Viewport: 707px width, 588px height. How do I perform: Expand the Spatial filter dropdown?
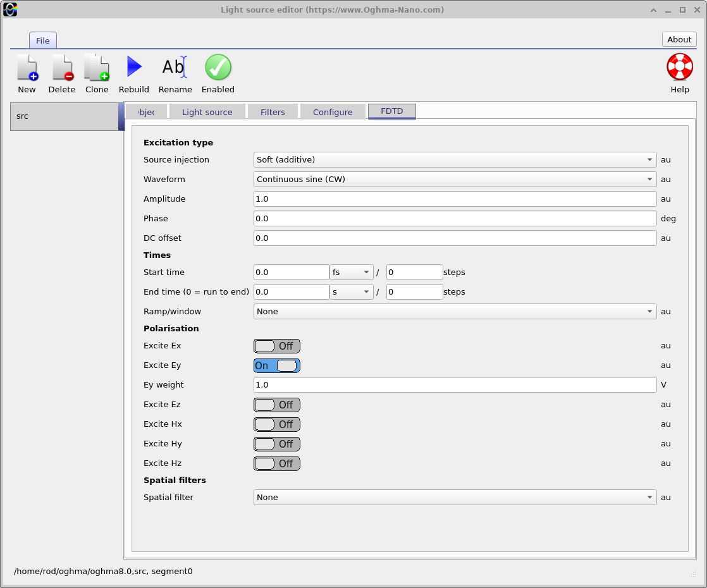click(455, 498)
